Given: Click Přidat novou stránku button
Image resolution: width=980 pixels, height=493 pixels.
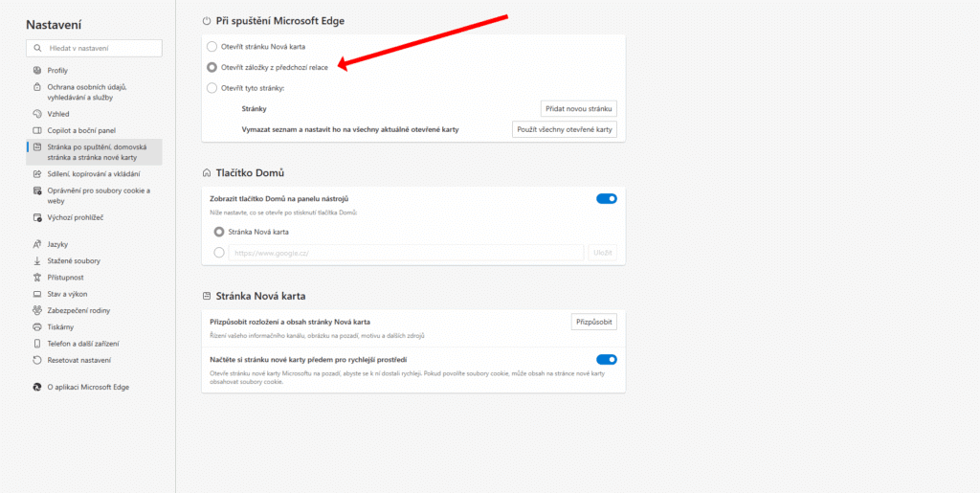Looking at the screenshot, I should coord(578,109).
